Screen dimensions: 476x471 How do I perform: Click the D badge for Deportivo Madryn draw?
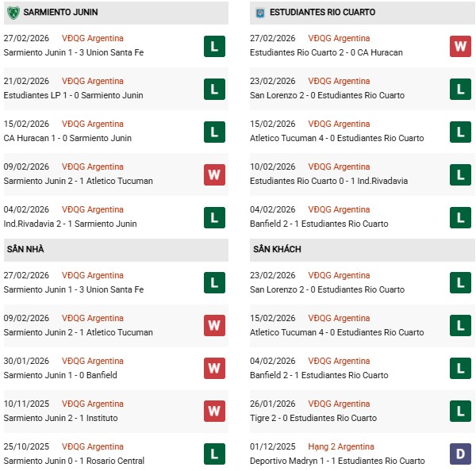tap(461, 454)
